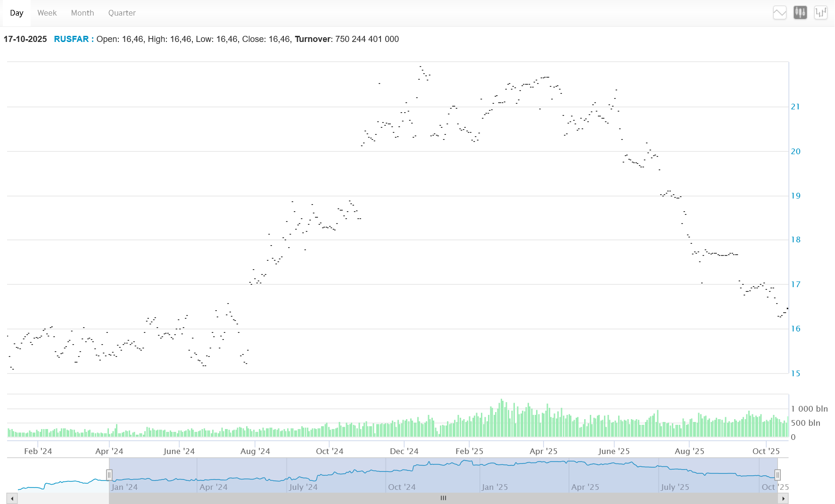Click the Jan '25 navigator label
This screenshot has height=504, width=835.
495,487
